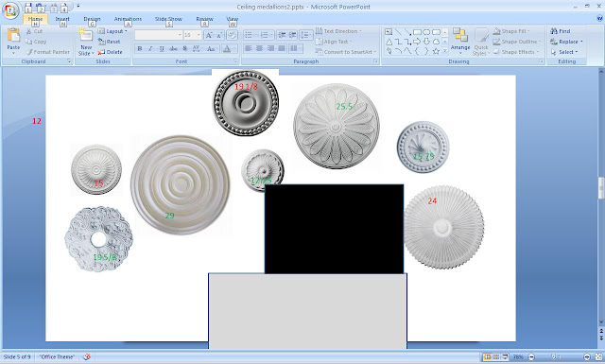Click the Cut scissors command
Viewport: 605px width, 364px height.
[x=34, y=31]
